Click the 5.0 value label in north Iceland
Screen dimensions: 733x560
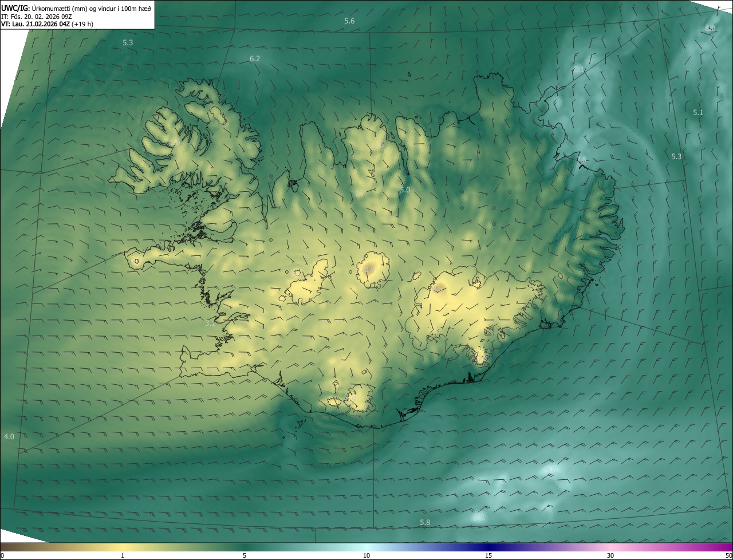[405, 190]
